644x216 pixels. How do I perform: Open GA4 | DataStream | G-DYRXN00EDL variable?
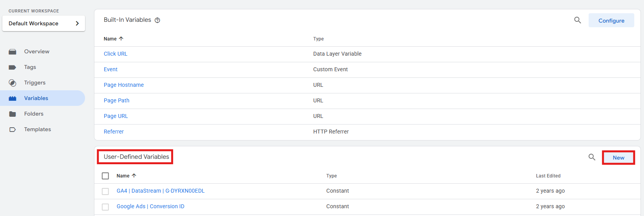(160, 191)
